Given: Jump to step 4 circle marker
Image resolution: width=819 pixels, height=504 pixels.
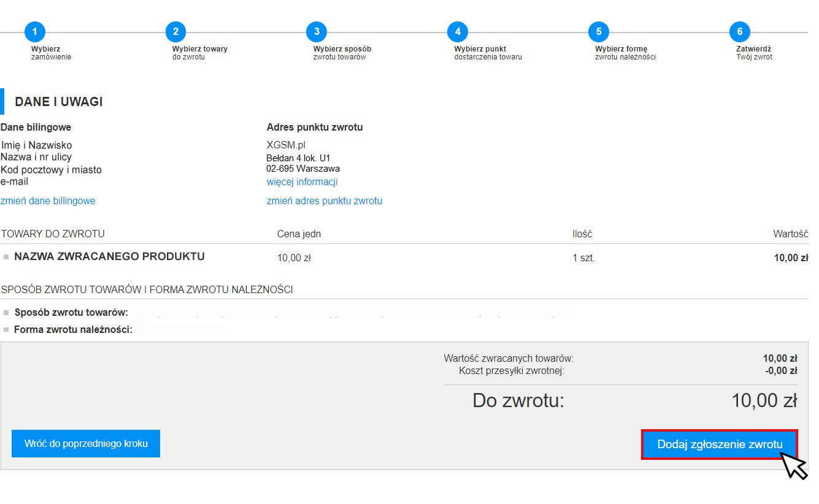Looking at the screenshot, I should 458,32.
